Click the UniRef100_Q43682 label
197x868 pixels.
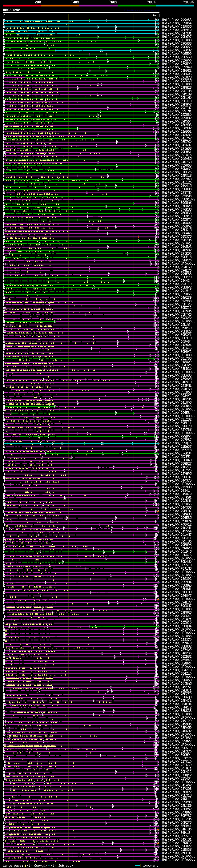[x=177, y=135]
